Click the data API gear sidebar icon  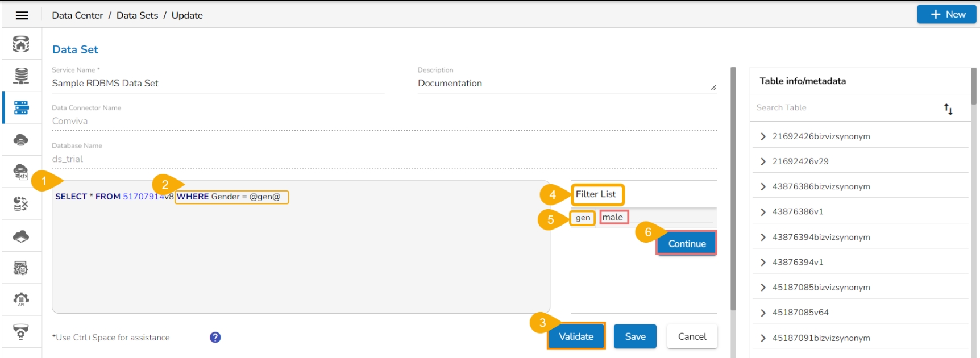tap(21, 299)
